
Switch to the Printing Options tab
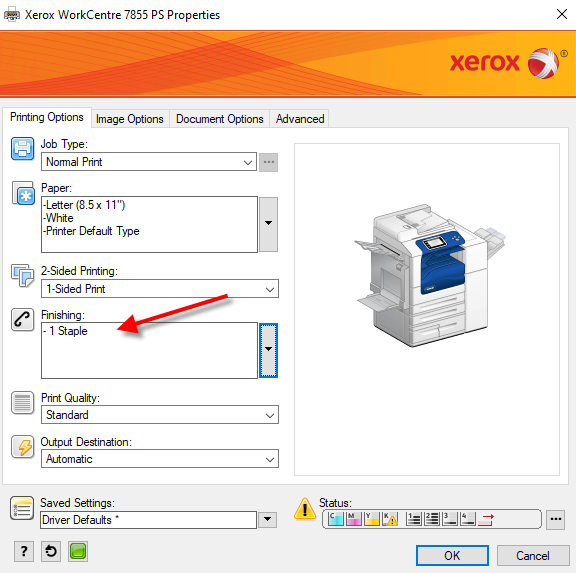pyautogui.click(x=47, y=117)
